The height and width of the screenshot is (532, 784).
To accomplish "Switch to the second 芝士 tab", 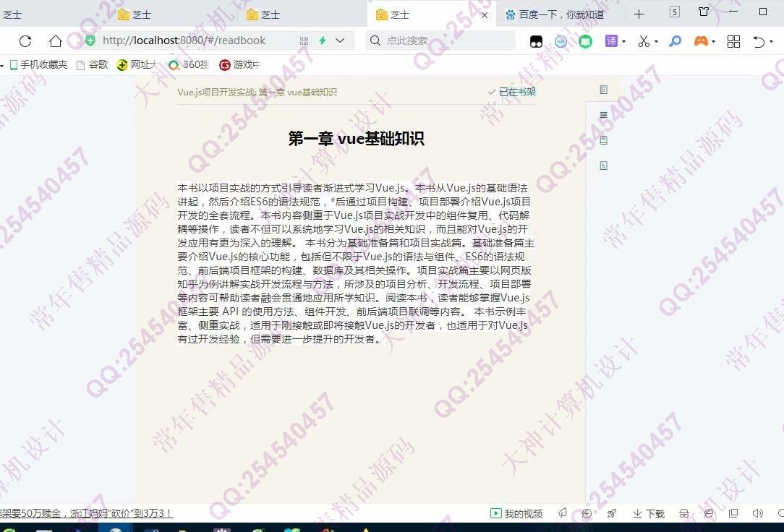I will click(175, 14).
